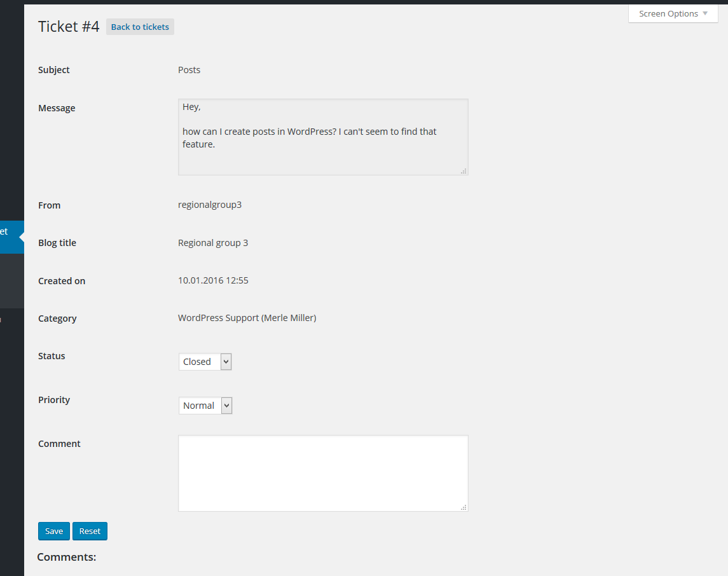
Task: Click the Posts subject value
Action: tap(189, 70)
